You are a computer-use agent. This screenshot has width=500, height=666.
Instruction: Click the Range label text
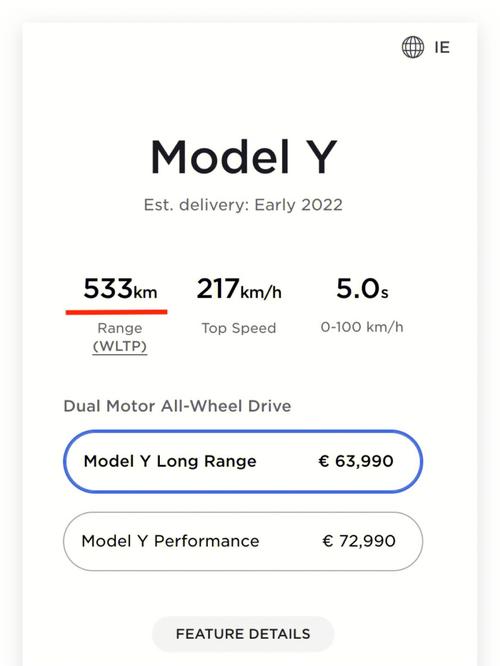pyautogui.click(x=120, y=328)
